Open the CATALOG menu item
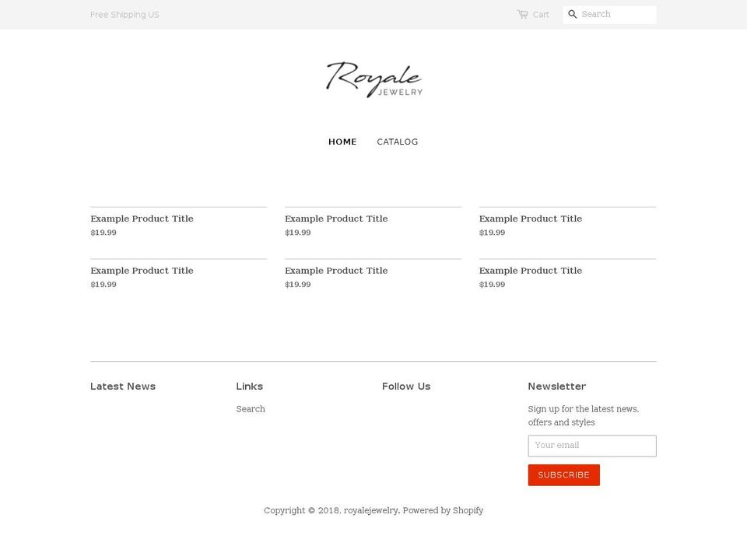 point(398,142)
